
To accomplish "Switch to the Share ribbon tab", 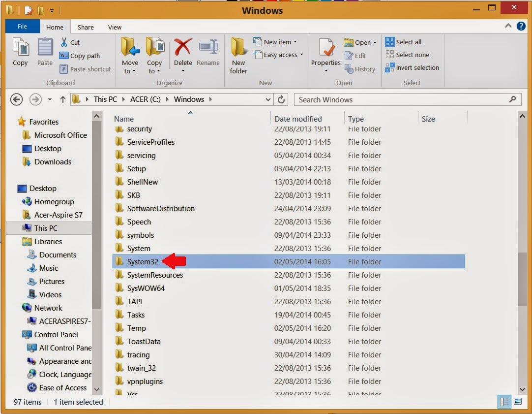I will click(x=86, y=27).
